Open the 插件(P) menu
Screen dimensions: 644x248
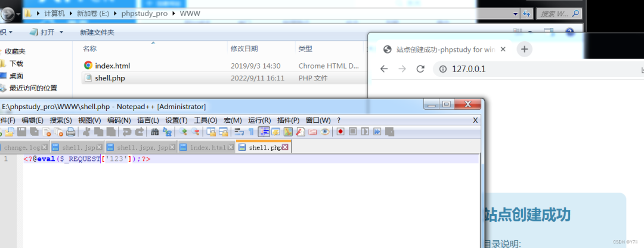(289, 120)
